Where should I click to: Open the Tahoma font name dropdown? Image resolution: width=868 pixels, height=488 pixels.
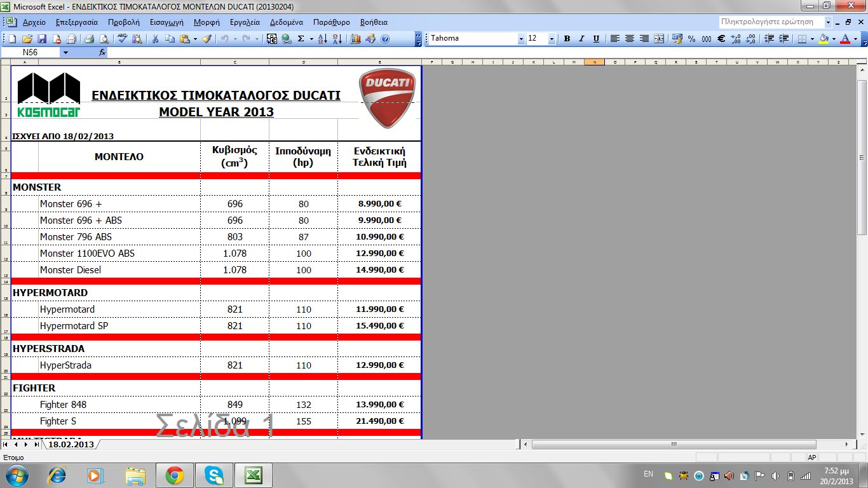521,39
